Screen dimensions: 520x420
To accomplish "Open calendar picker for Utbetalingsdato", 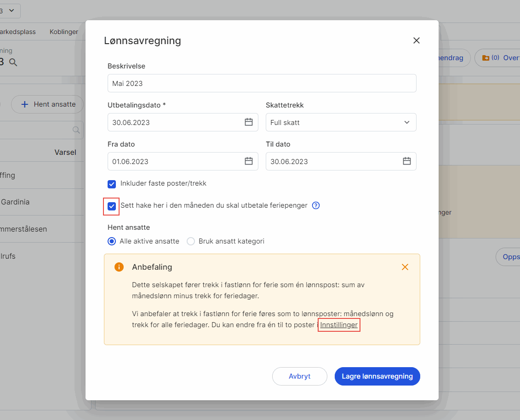I will [x=249, y=122].
